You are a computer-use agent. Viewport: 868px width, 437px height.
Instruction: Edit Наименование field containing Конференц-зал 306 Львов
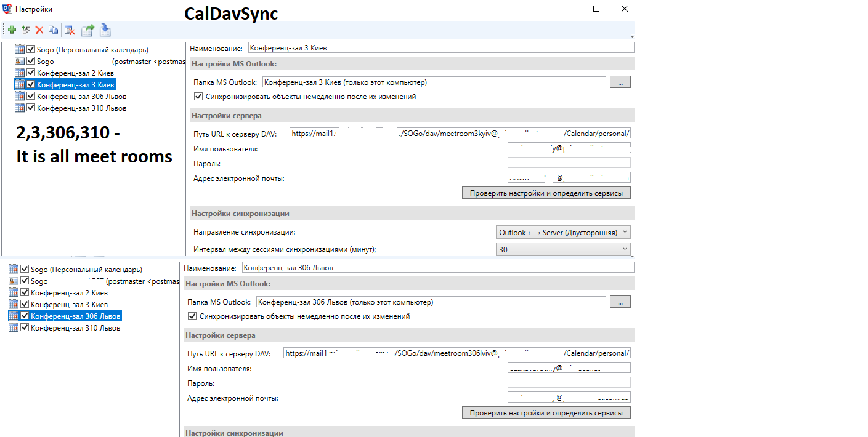coord(437,267)
